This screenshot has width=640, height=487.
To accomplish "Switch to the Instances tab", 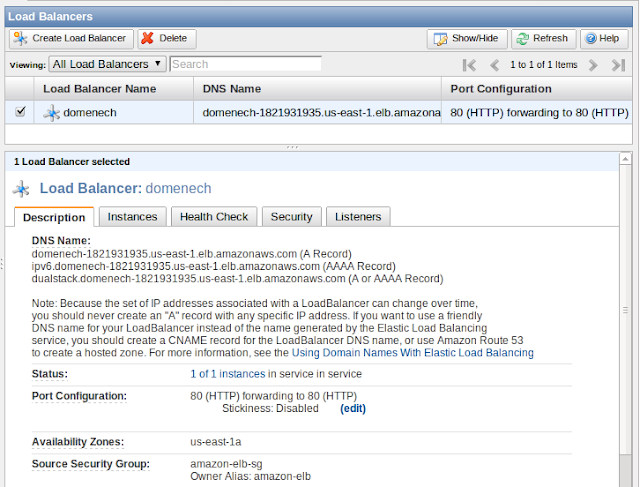I will [133, 216].
